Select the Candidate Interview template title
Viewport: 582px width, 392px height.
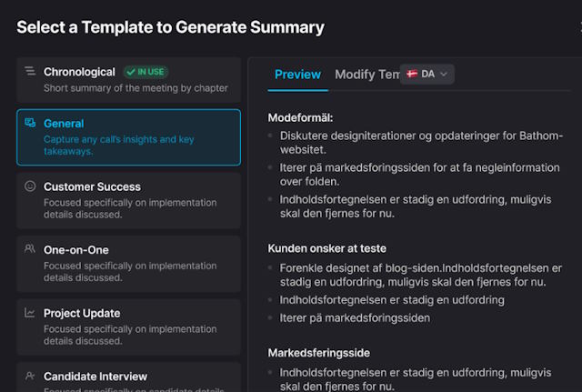point(95,376)
